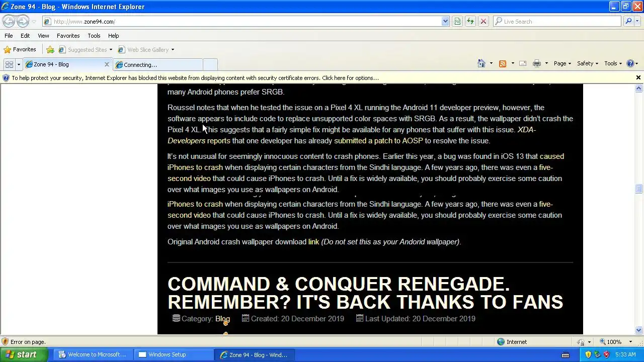Click the RSS feeds icon
The height and width of the screenshot is (362, 644).
pos(502,63)
